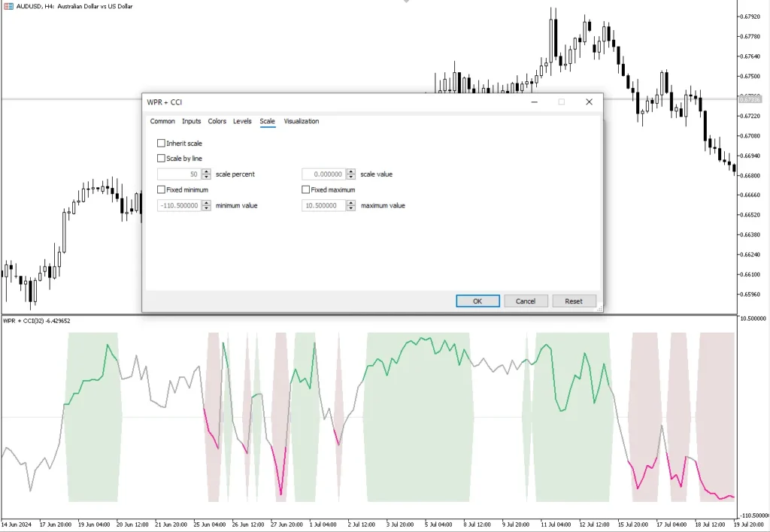Select the Levels tab

pos(242,121)
